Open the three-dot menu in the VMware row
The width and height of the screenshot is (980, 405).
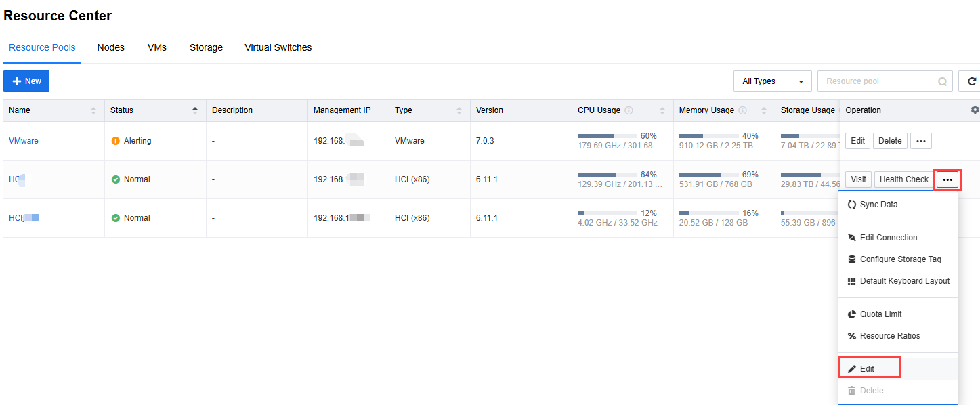click(x=921, y=141)
